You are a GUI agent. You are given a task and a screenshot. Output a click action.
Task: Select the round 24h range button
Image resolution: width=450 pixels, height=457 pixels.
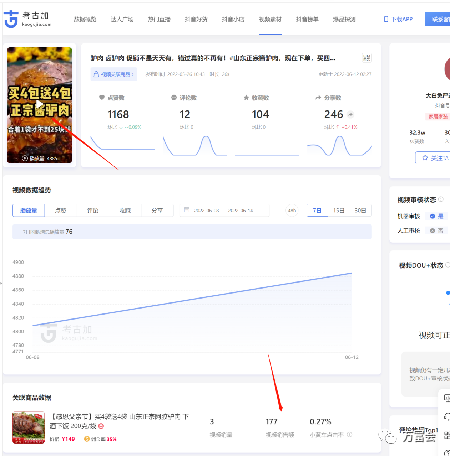tap(292, 210)
